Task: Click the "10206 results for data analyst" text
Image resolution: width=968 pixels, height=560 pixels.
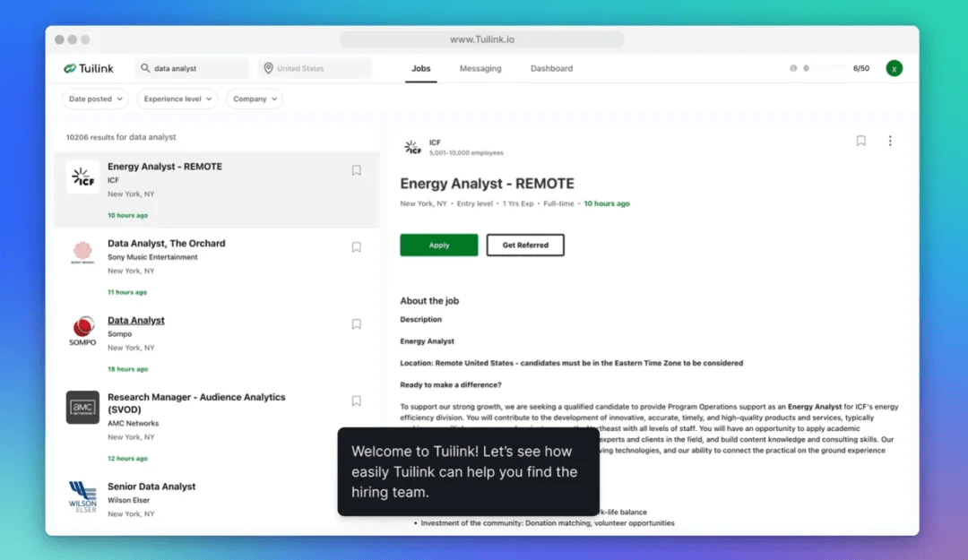Action: click(x=121, y=137)
